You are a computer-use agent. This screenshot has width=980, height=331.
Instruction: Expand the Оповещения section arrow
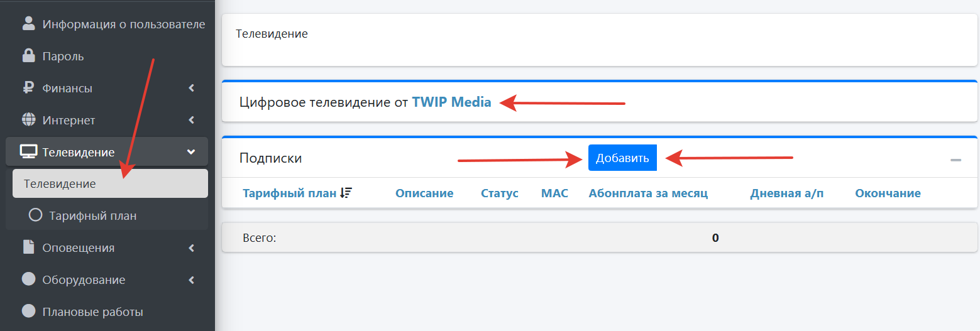[x=191, y=247]
